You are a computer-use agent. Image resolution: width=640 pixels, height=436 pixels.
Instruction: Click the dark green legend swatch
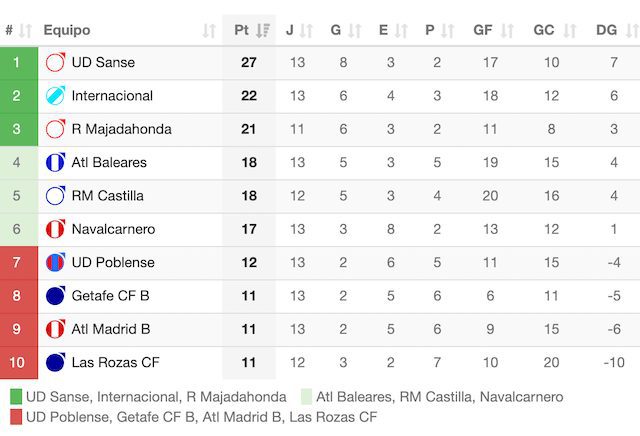point(16,396)
